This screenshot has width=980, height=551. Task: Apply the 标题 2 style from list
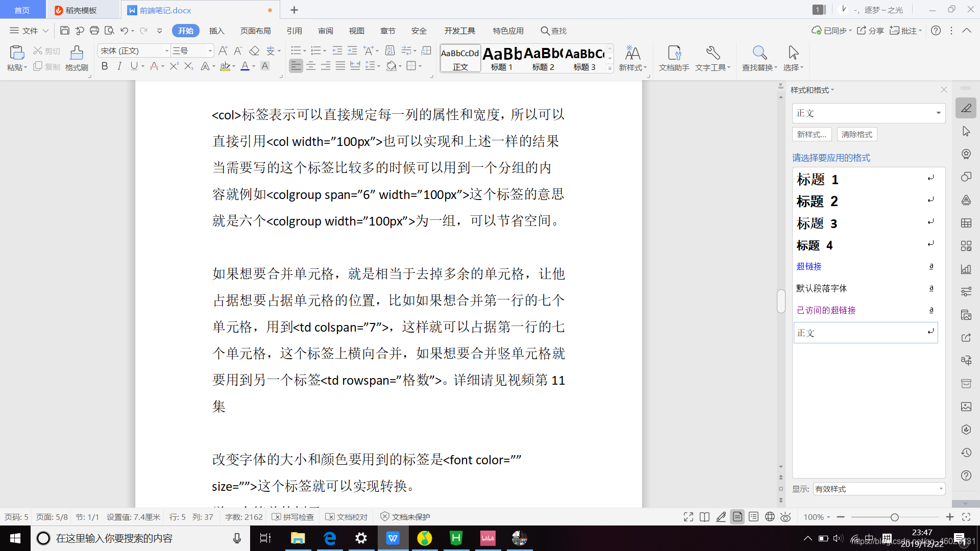817,202
